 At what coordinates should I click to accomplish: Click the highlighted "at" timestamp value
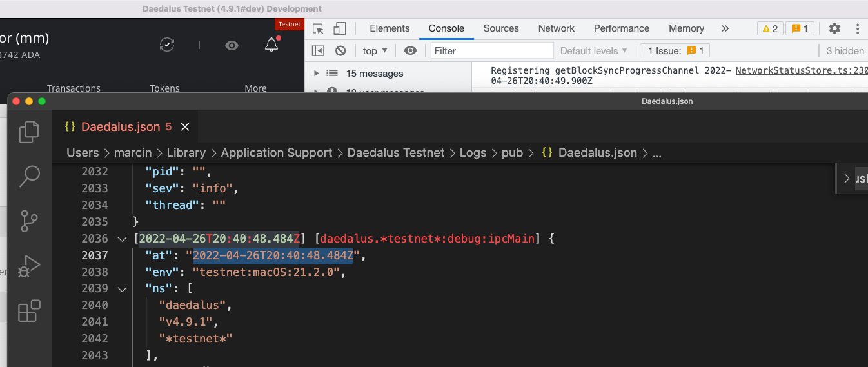273,255
